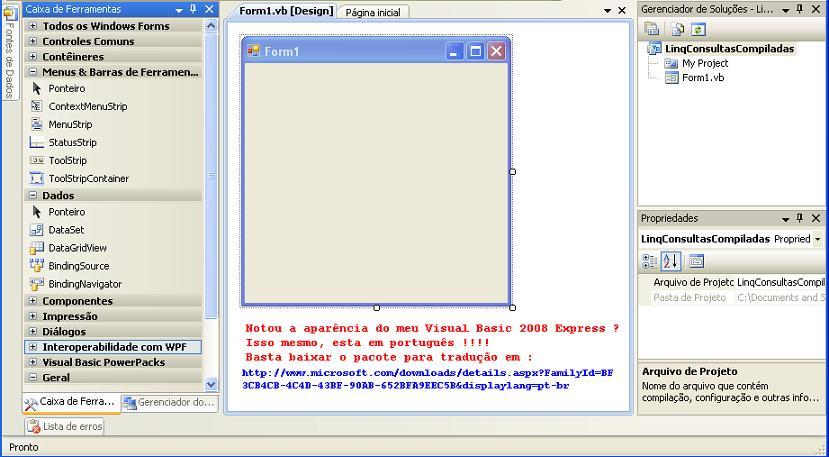Click LinqConsultasCompiladas project icon

pyautogui.click(x=655, y=49)
